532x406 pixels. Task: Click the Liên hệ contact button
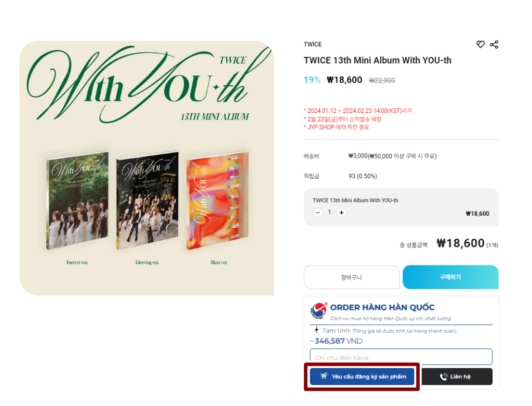pyautogui.click(x=457, y=376)
